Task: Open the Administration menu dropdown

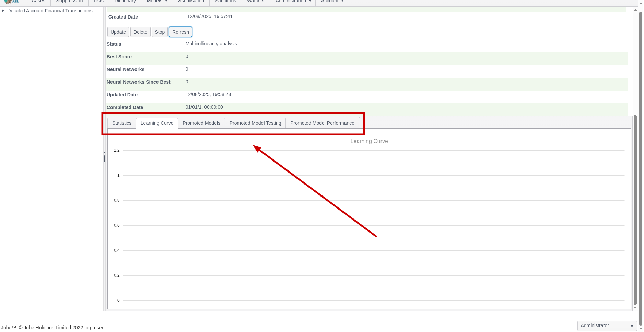Action: [293, 2]
